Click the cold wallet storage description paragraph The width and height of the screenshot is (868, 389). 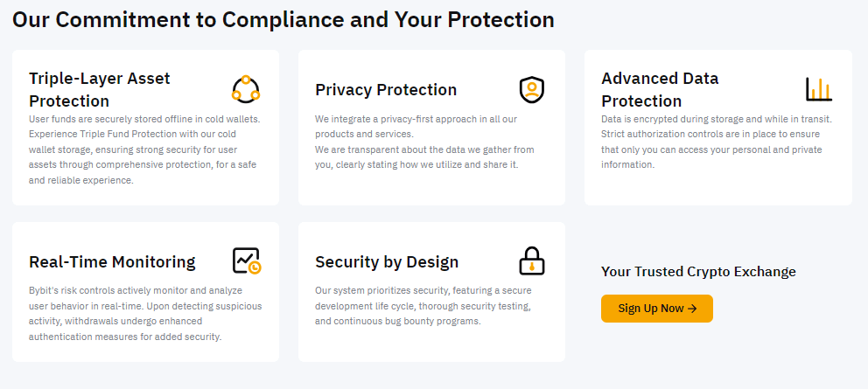(145, 149)
